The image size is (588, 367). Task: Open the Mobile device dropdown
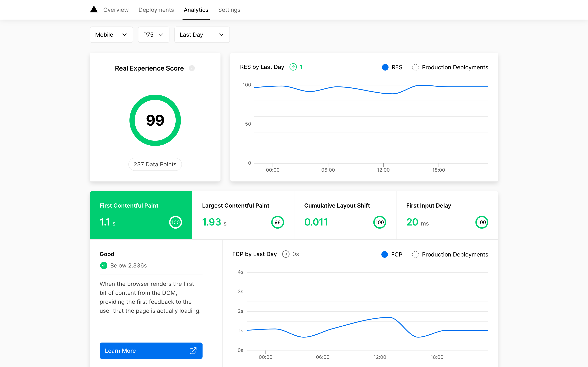pos(111,34)
